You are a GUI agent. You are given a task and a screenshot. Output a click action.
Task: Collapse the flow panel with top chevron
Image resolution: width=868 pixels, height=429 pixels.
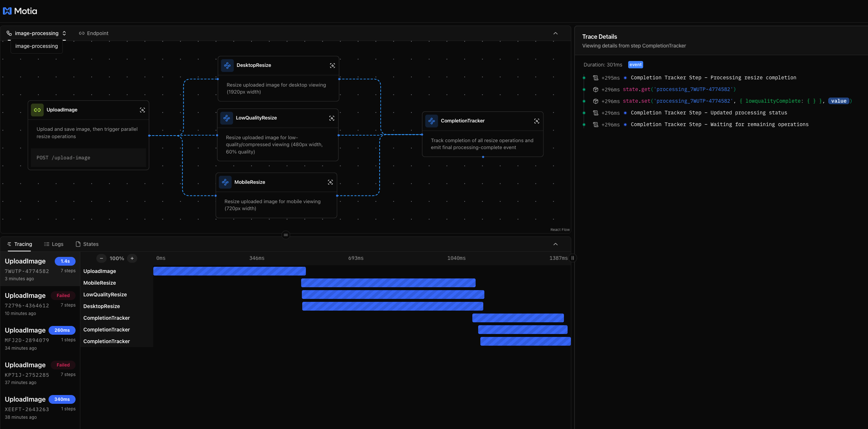click(555, 33)
